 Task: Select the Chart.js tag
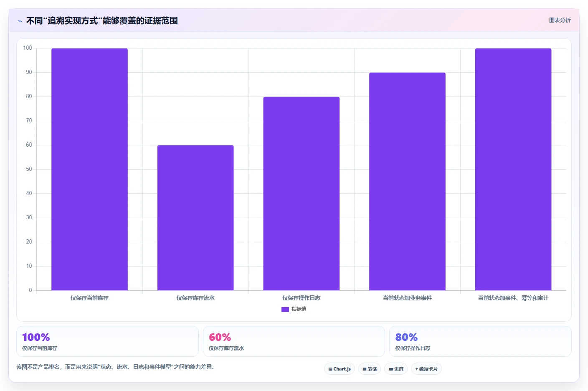tap(340, 369)
